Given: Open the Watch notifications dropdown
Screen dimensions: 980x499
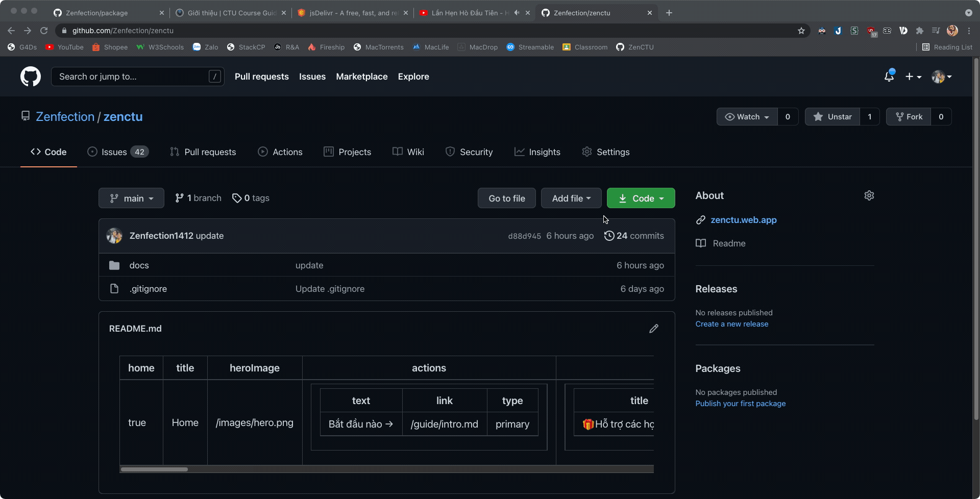Looking at the screenshot, I should 747,117.
